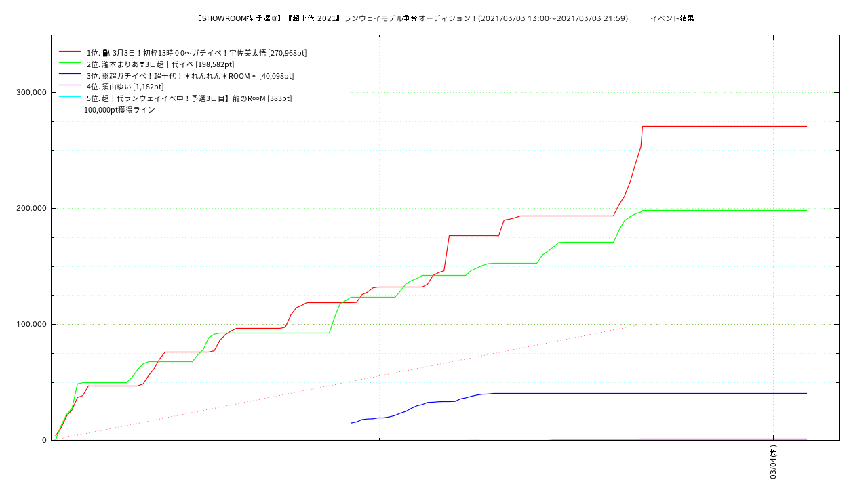The width and height of the screenshot is (868, 488).
Task: Click the green line sample for 2位 in the legend
Action: click(x=70, y=63)
